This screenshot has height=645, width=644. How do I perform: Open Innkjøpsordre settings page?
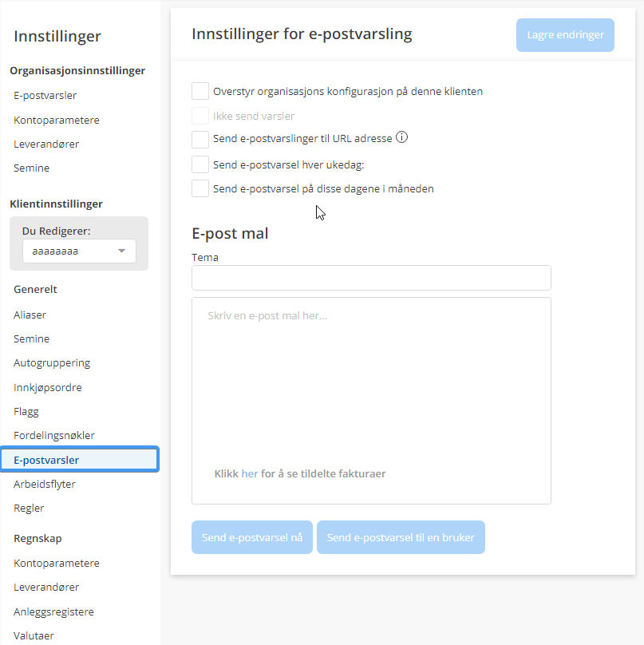[x=48, y=387]
